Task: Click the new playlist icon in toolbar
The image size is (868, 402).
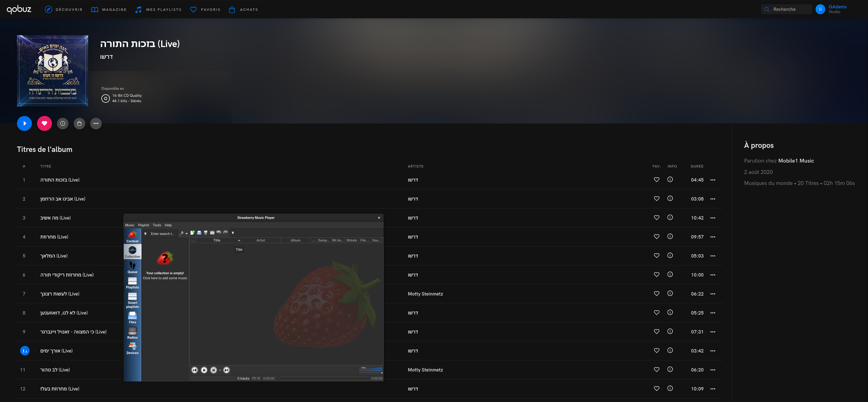Action: 192,232
